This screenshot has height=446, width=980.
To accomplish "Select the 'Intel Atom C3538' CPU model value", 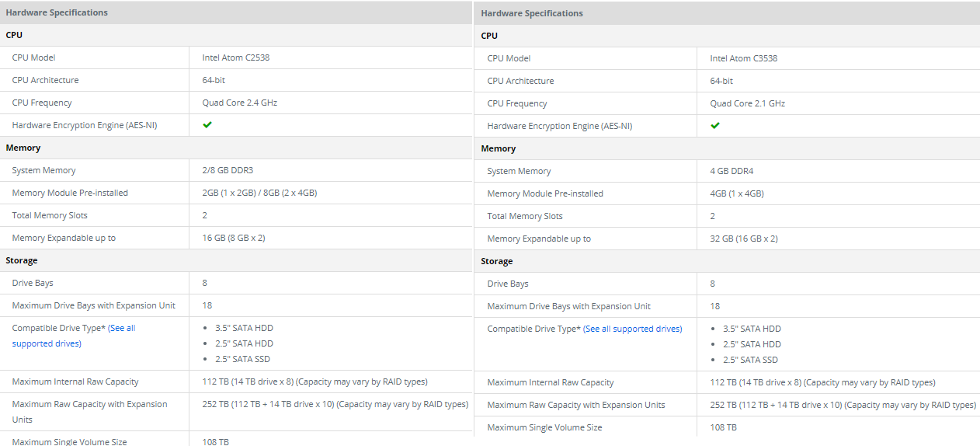I will click(x=744, y=58).
